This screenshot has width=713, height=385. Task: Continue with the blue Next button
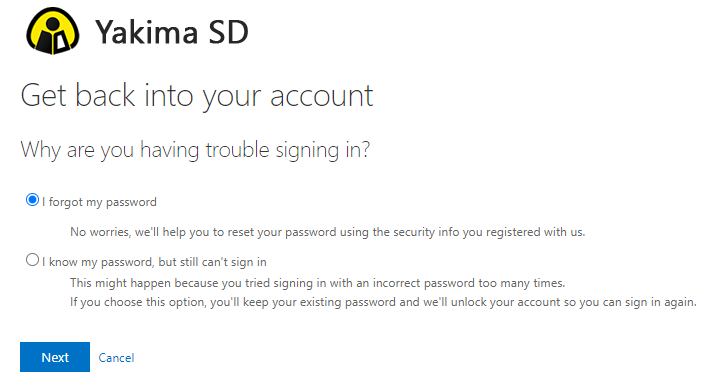click(55, 357)
